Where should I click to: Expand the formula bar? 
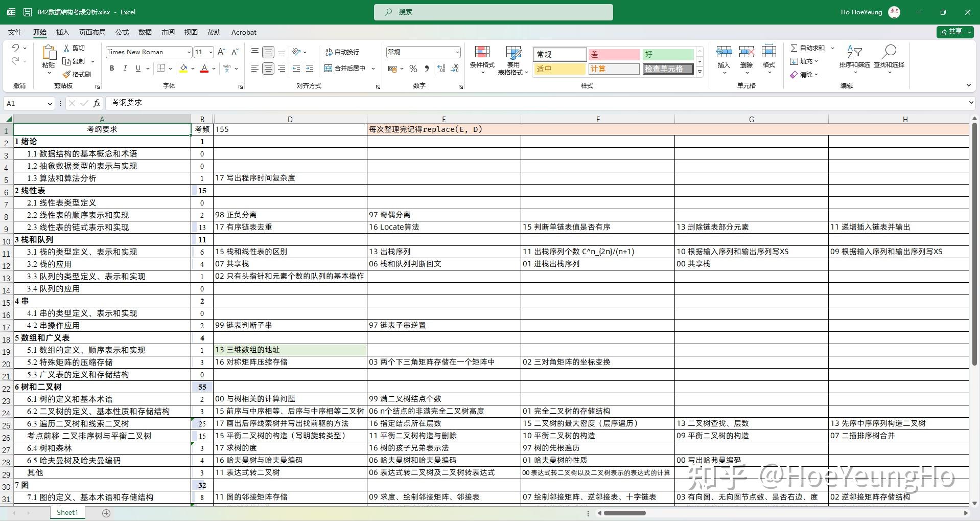click(x=971, y=103)
